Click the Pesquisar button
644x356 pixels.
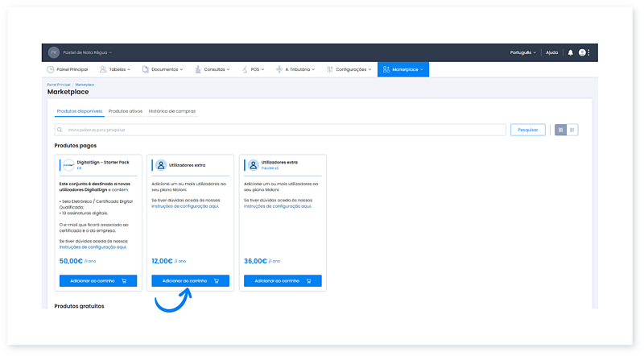point(527,130)
